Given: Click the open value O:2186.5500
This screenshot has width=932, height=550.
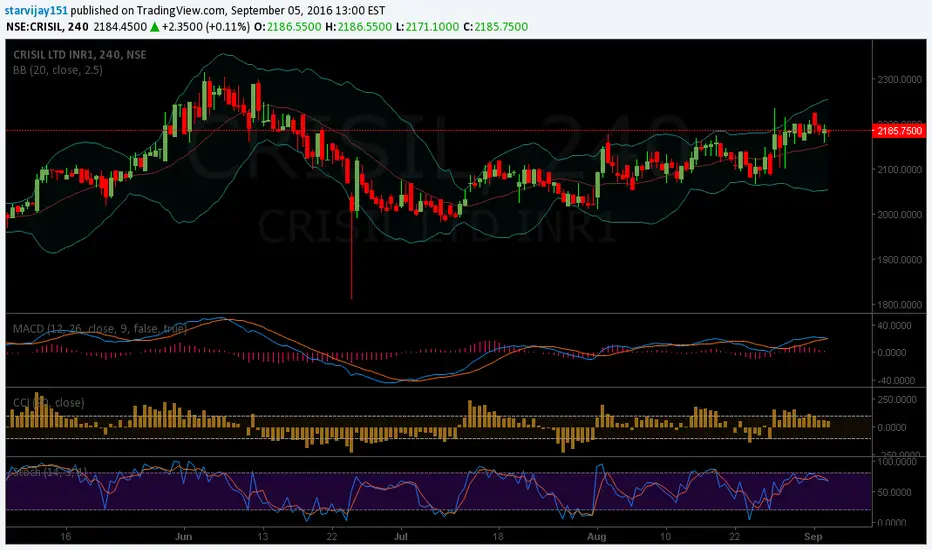Looking at the screenshot, I should point(288,27).
